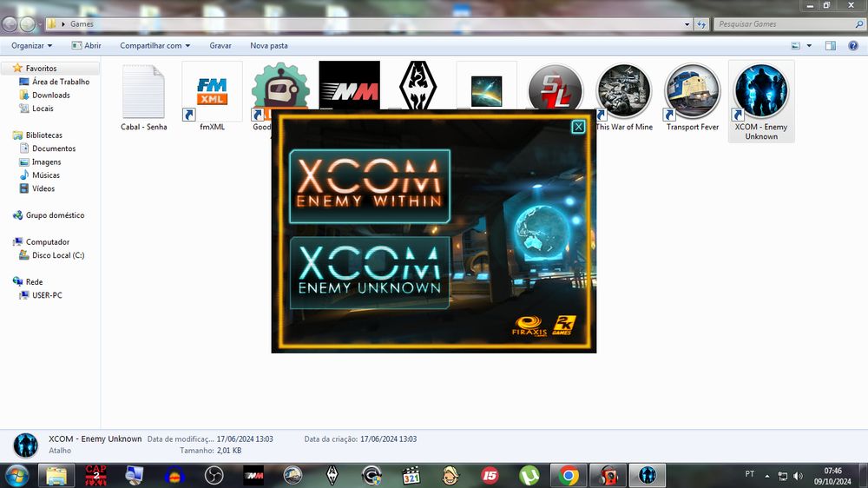This screenshot has width=868, height=488.
Task: Launch XCOM Enemy Unknown from the launcher
Action: tap(370, 273)
